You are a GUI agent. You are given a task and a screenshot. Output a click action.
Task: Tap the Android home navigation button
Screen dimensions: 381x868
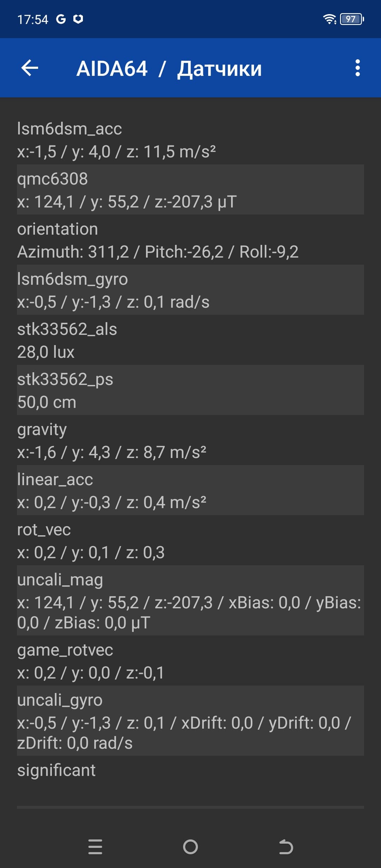pyautogui.click(x=190, y=846)
